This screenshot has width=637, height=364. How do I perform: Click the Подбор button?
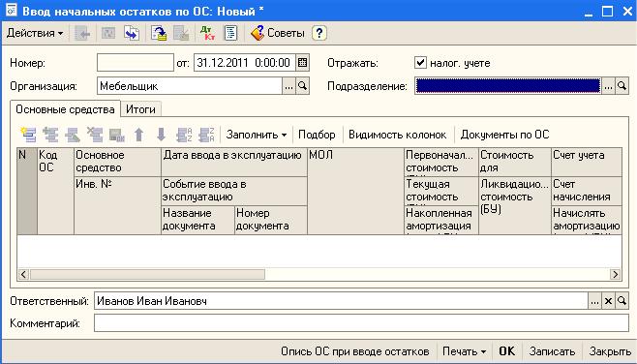(x=317, y=135)
